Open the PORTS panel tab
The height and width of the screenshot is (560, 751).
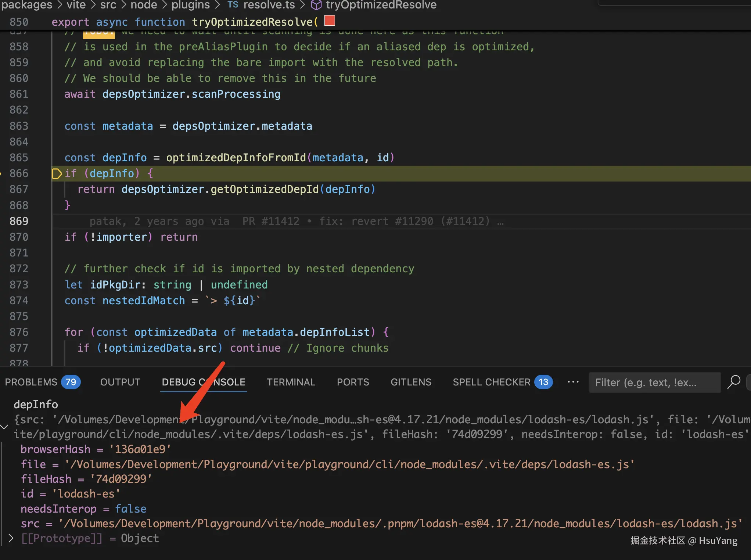(353, 382)
